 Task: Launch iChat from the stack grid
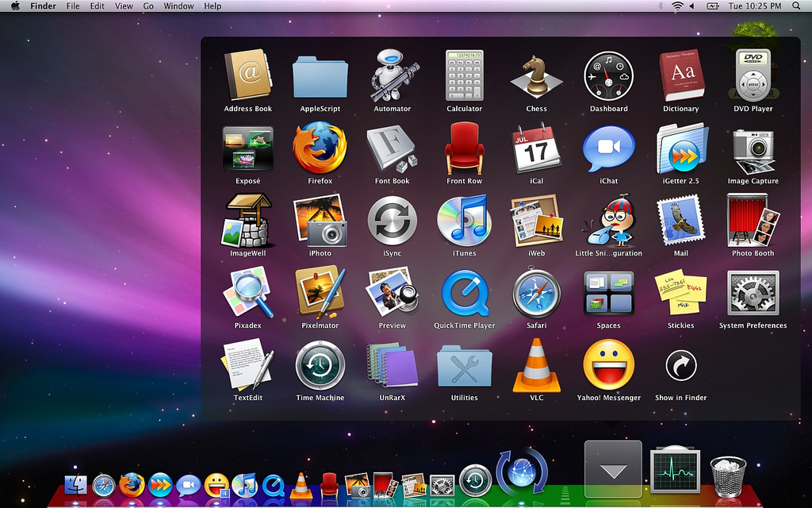pyautogui.click(x=608, y=149)
